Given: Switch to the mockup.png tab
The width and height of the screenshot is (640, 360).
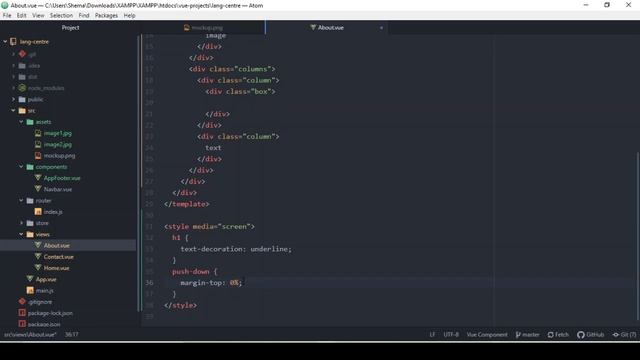Looking at the screenshot, I should pos(203,27).
